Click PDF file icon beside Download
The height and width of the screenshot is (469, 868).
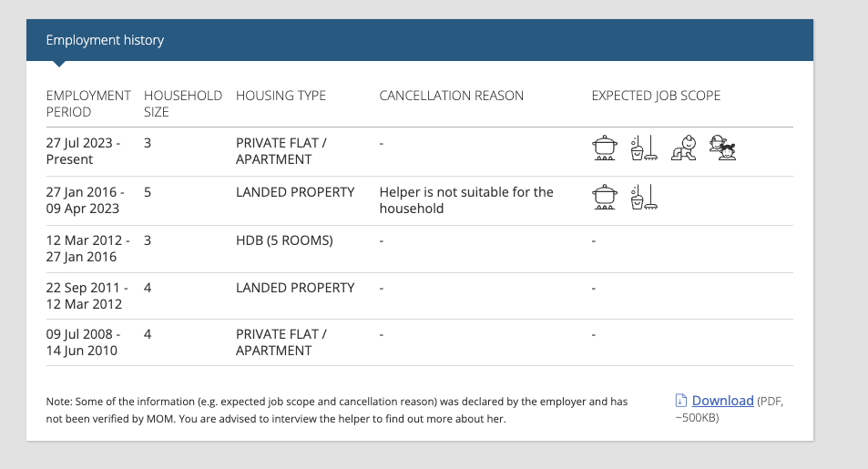(681, 401)
